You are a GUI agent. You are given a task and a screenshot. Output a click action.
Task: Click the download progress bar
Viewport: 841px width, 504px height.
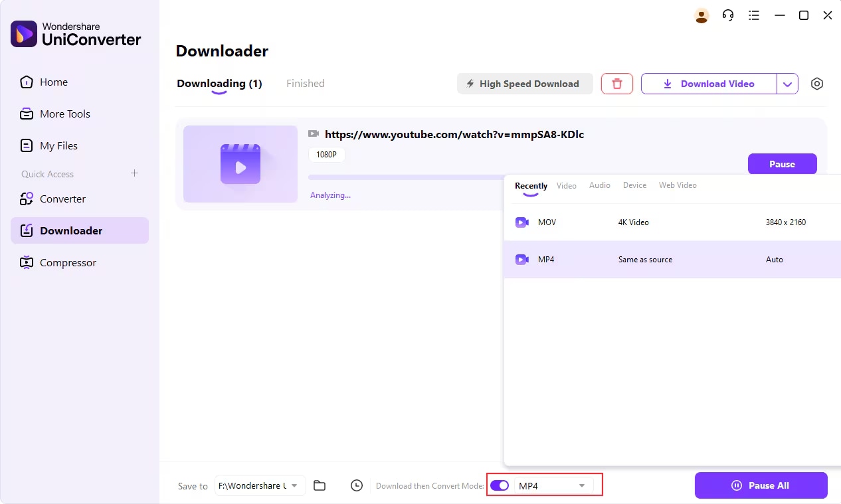[x=406, y=177]
